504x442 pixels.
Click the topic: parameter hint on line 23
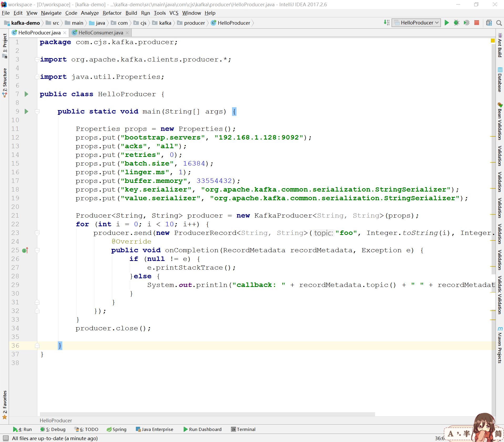tap(323, 233)
